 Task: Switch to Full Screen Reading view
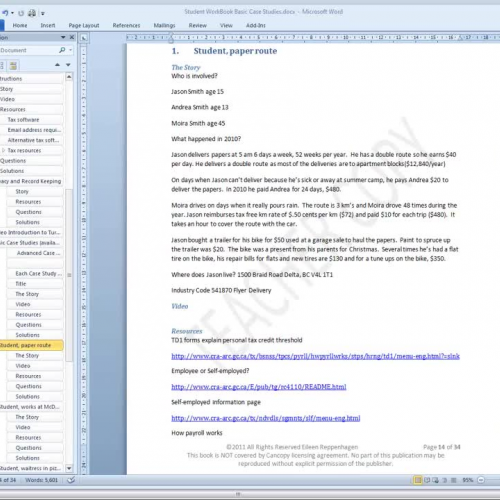click(427, 480)
